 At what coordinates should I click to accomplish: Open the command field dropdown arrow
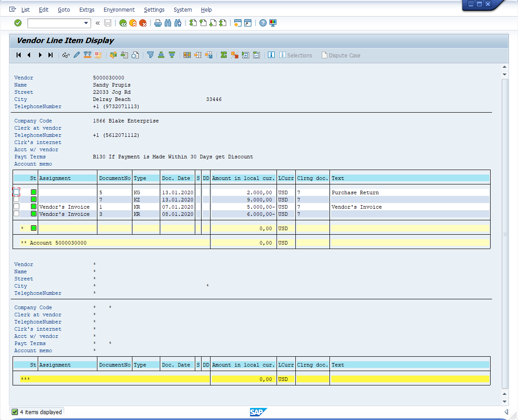(86, 23)
